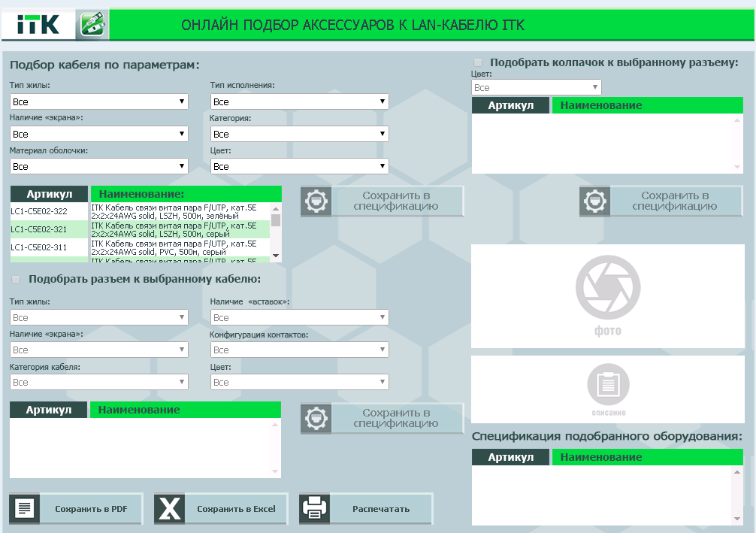The image size is (756, 533).
Task: Click the gear icon to save selected connector to specification
Action: tap(316, 418)
